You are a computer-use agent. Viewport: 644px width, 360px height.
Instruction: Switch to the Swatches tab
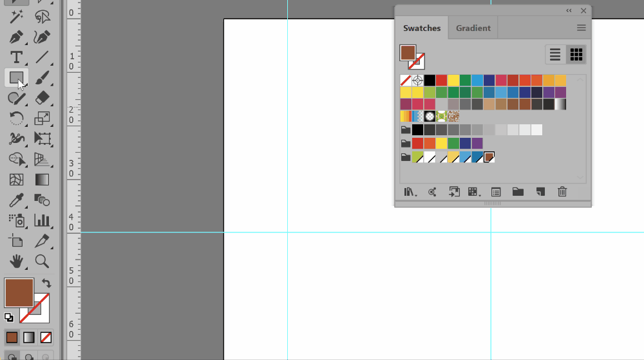[x=422, y=28]
